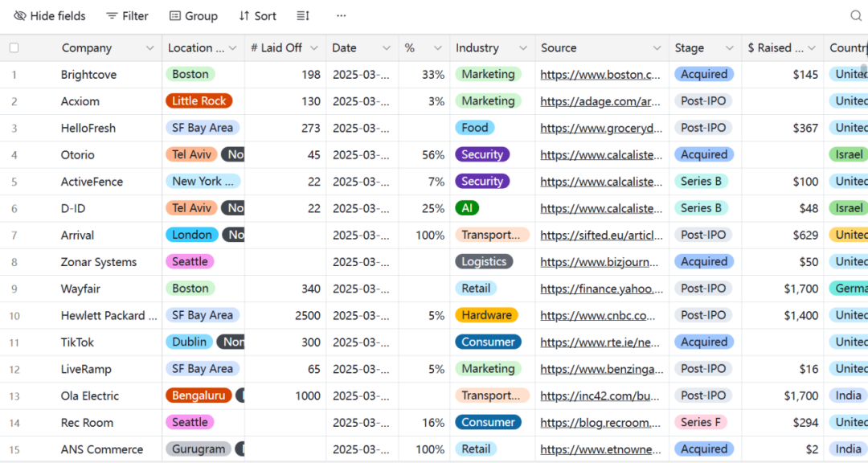Expand the # Laid Off column dropdown
868x463 pixels.
pyautogui.click(x=314, y=48)
